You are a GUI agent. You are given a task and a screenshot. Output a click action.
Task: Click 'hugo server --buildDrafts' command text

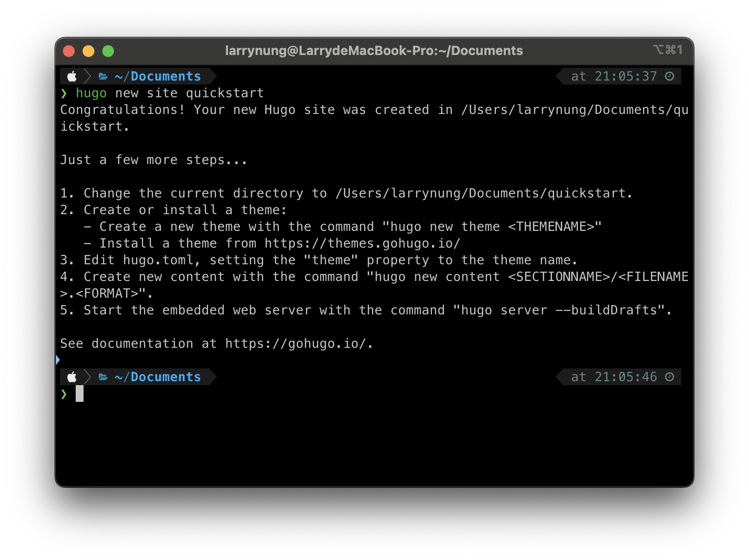[559, 310]
